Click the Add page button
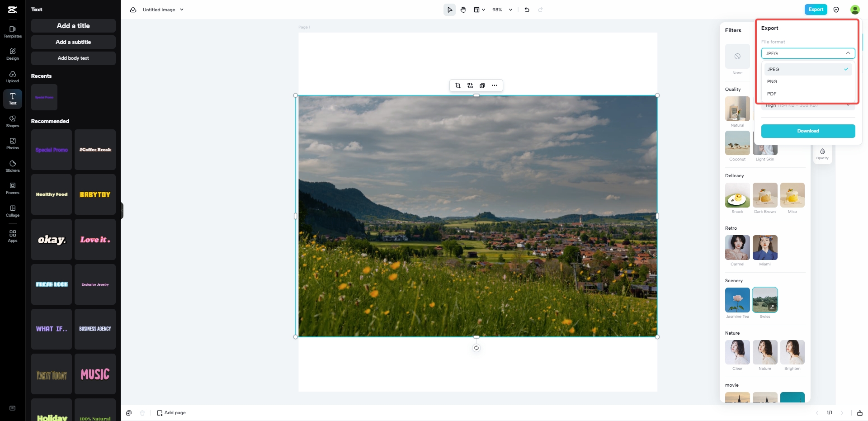This screenshot has height=421, width=868. pos(171,413)
